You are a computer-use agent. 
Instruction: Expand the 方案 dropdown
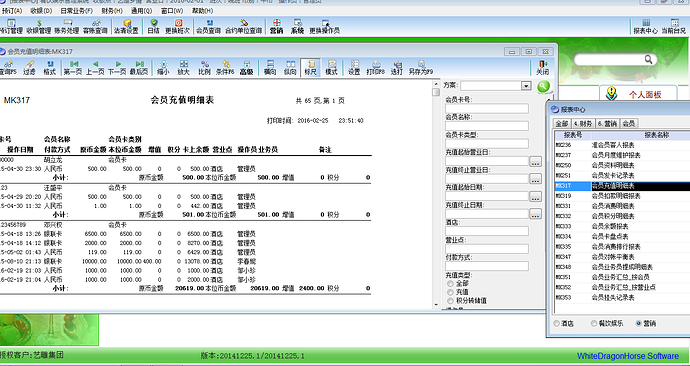(526, 86)
